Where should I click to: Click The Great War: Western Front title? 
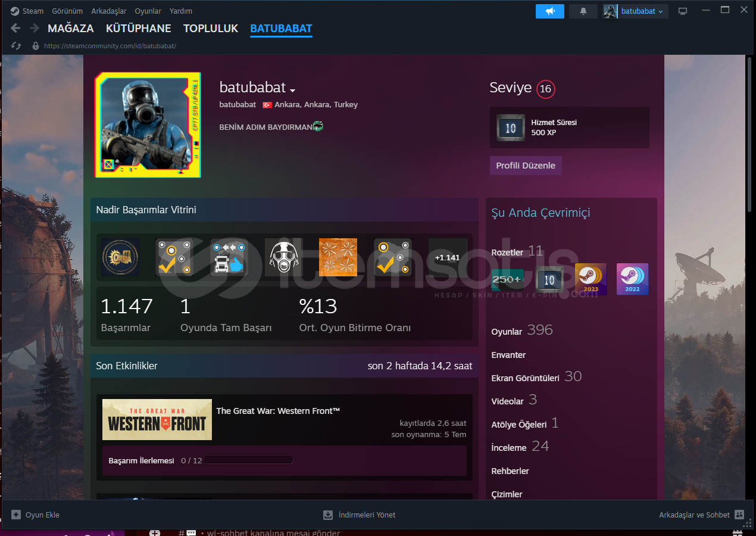point(278,410)
